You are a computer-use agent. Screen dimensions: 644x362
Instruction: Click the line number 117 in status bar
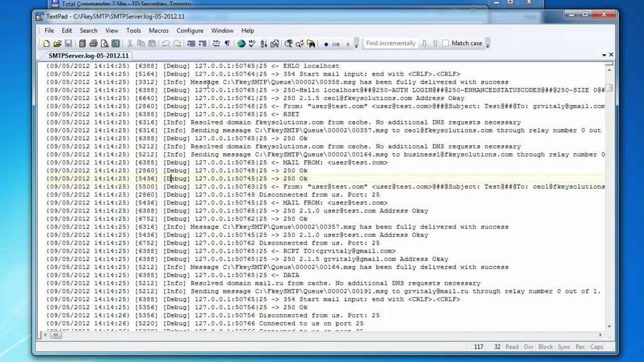click(x=479, y=347)
